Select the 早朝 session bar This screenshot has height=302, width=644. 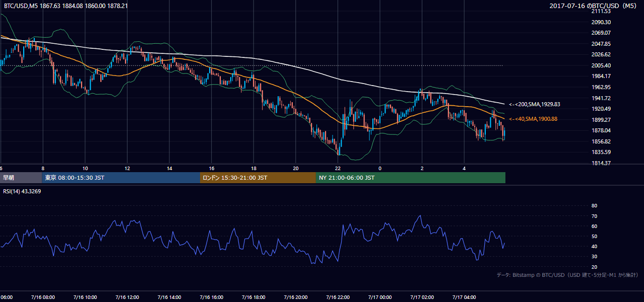(x=21, y=178)
